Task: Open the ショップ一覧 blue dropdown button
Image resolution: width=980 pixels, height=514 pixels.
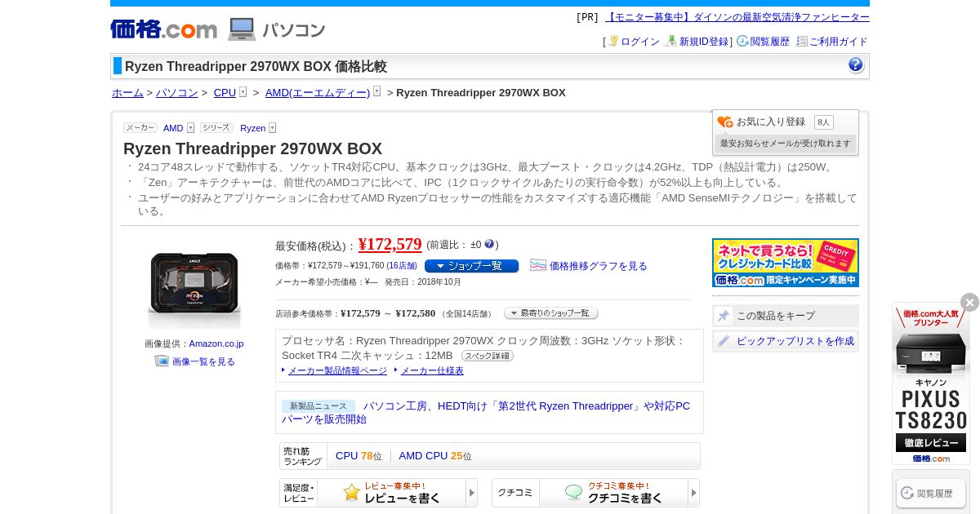Action: (x=471, y=266)
